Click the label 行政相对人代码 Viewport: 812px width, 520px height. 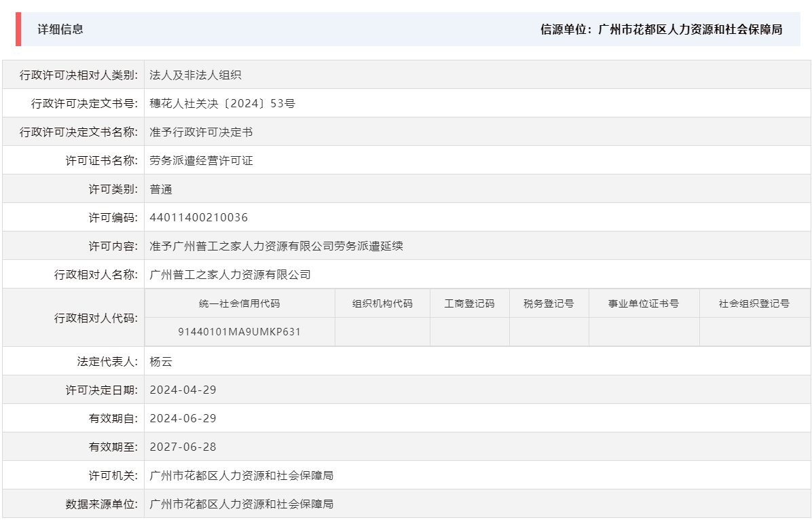tap(96, 318)
